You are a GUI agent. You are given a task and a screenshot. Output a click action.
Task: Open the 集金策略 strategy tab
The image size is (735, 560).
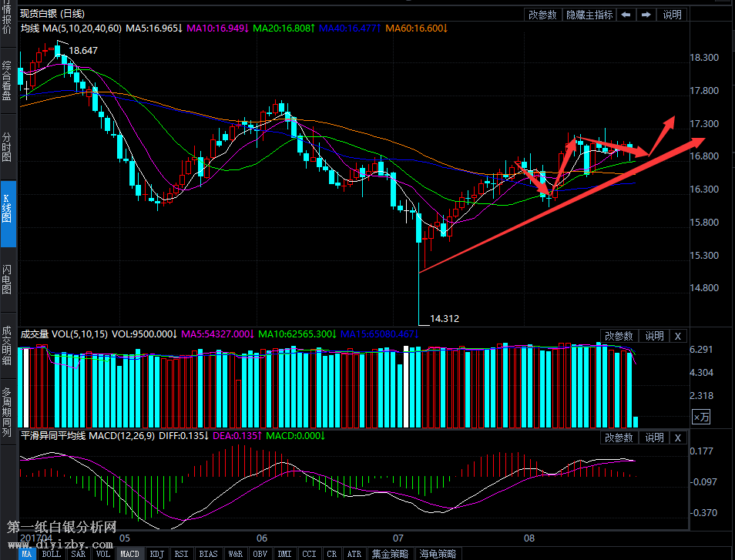tap(391, 554)
